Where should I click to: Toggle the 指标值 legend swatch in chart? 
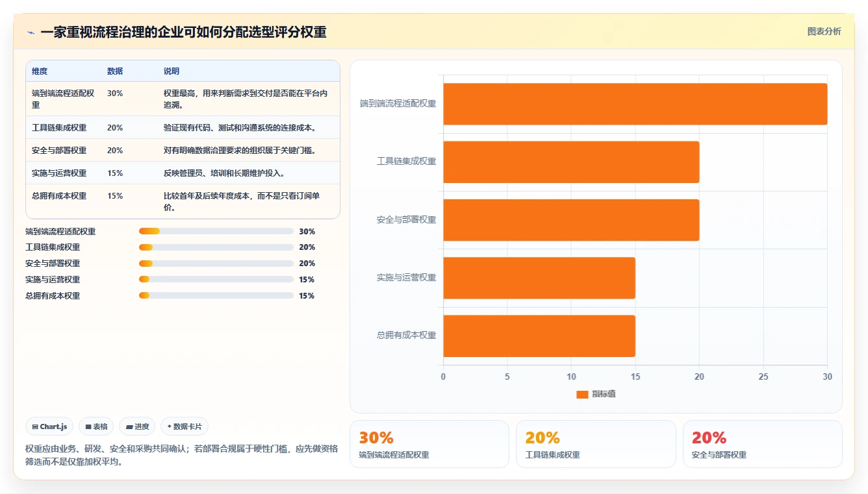[582, 394]
